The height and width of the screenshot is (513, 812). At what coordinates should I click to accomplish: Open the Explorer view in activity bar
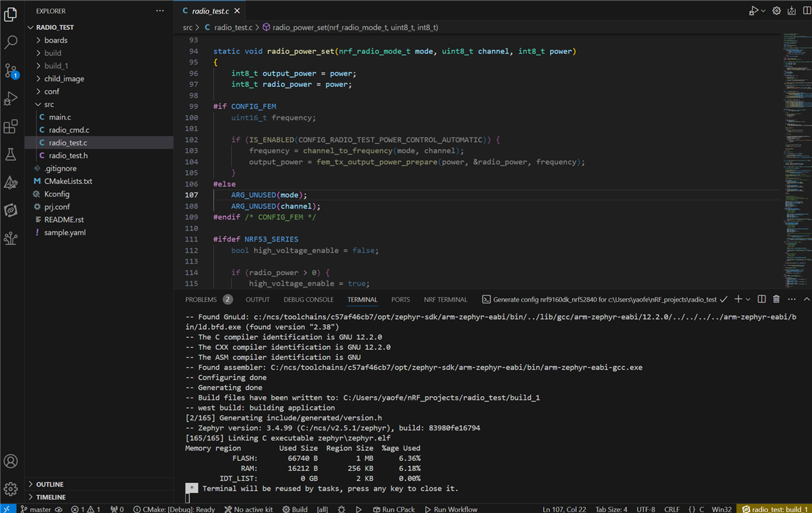[x=11, y=14]
